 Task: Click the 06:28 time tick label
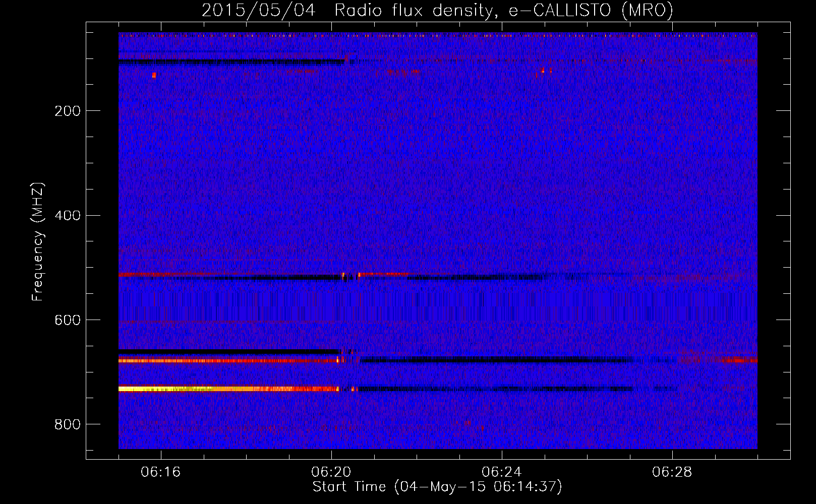coord(672,472)
